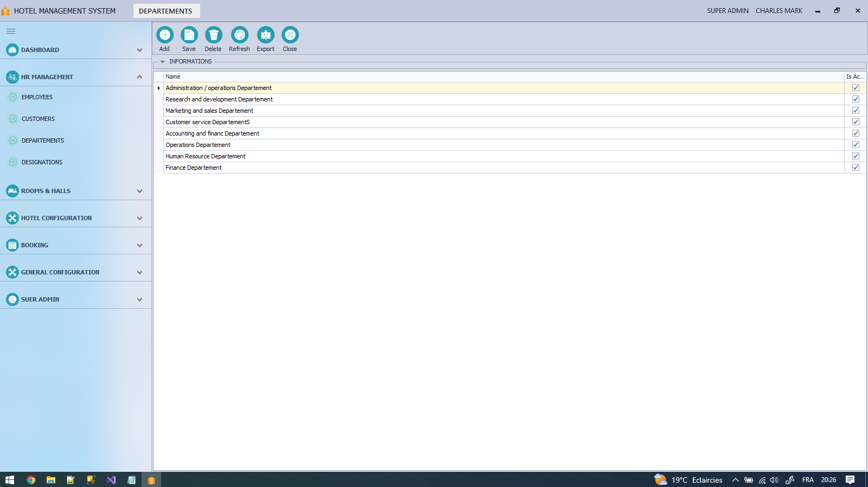Click the taskbar clock showing 20:26

pos(828,480)
